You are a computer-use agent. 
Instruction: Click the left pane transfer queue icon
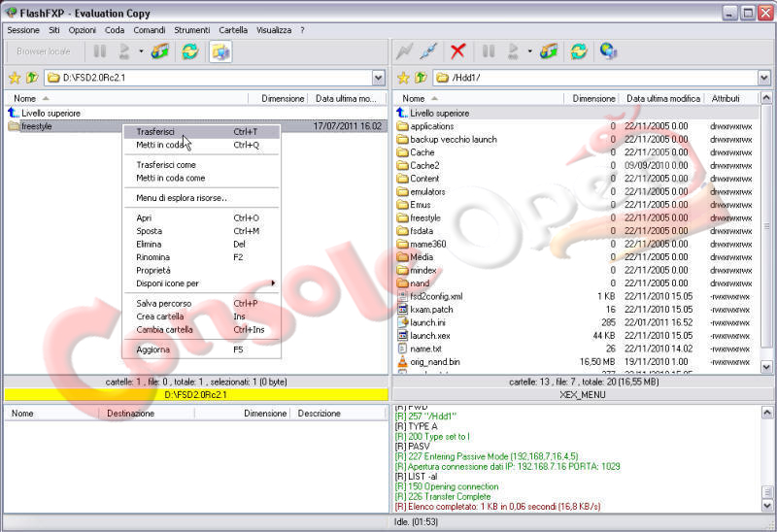click(159, 51)
